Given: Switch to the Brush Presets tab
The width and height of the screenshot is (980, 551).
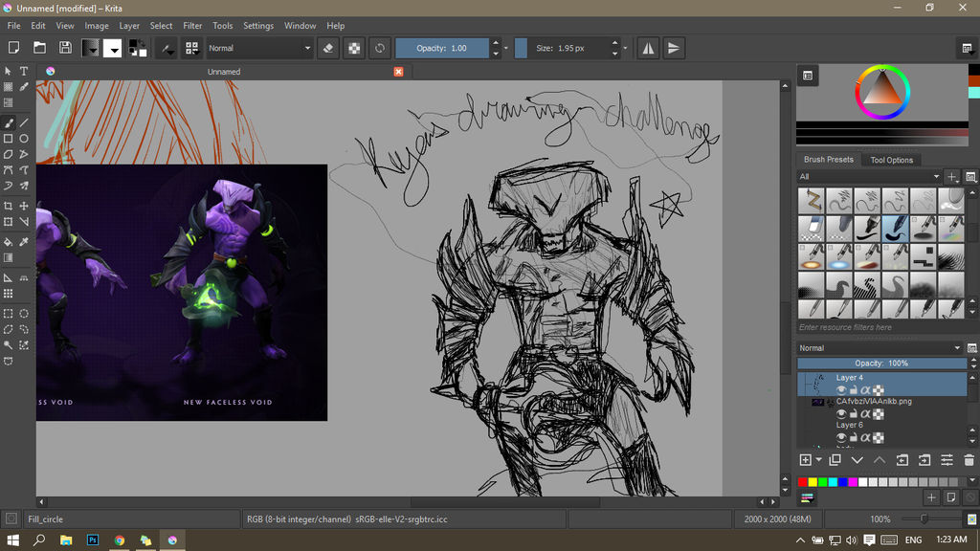Looking at the screenshot, I should tap(828, 160).
